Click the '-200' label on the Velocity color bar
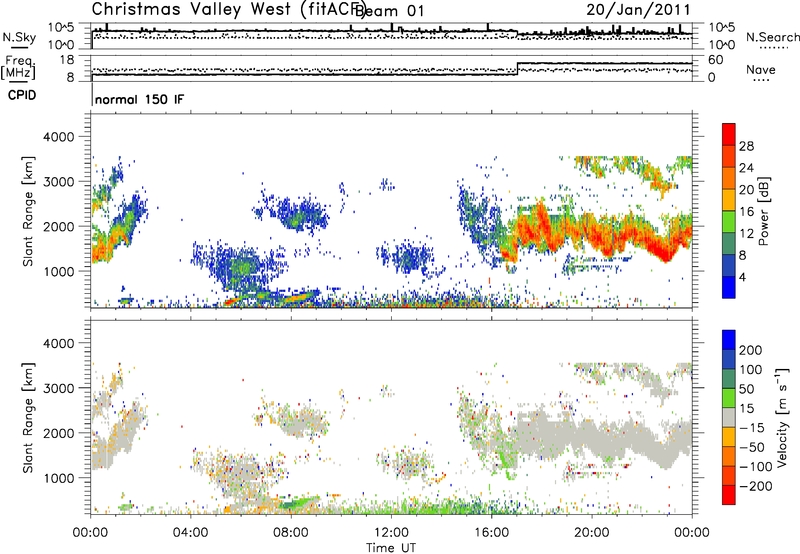The height and width of the screenshot is (554, 800). (x=756, y=486)
